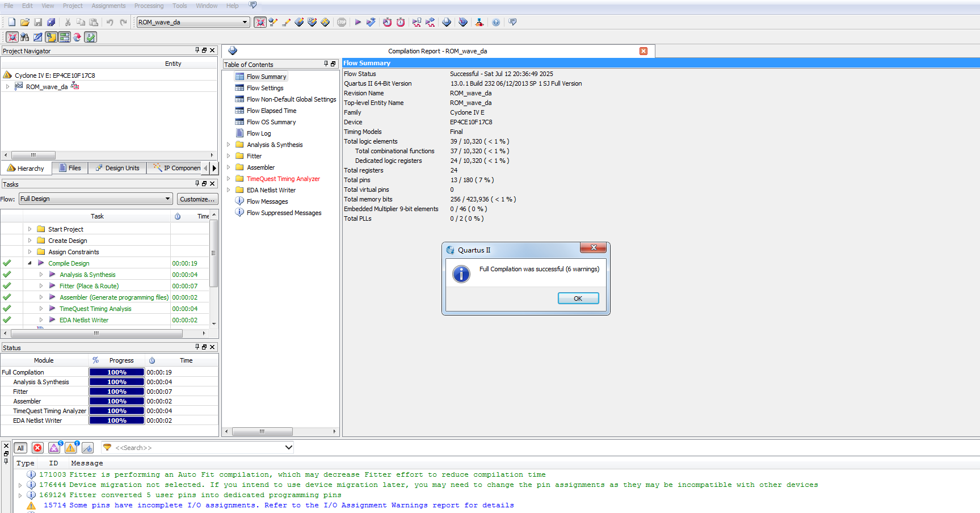Toggle the flagged messages filter
The height and width of the screenshot is (513, 980).
(x=87, y=448)
